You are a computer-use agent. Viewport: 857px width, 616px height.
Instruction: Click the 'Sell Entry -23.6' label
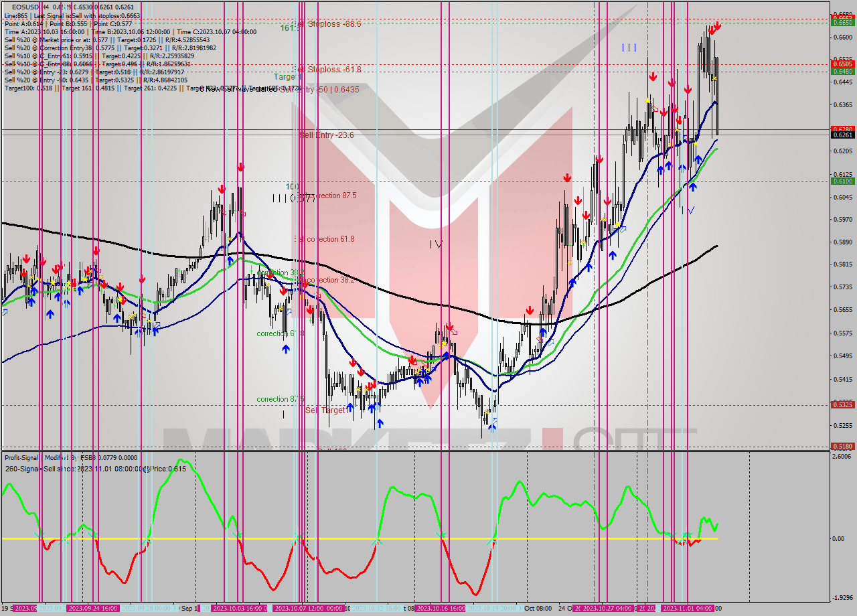[x=326, y=135]
